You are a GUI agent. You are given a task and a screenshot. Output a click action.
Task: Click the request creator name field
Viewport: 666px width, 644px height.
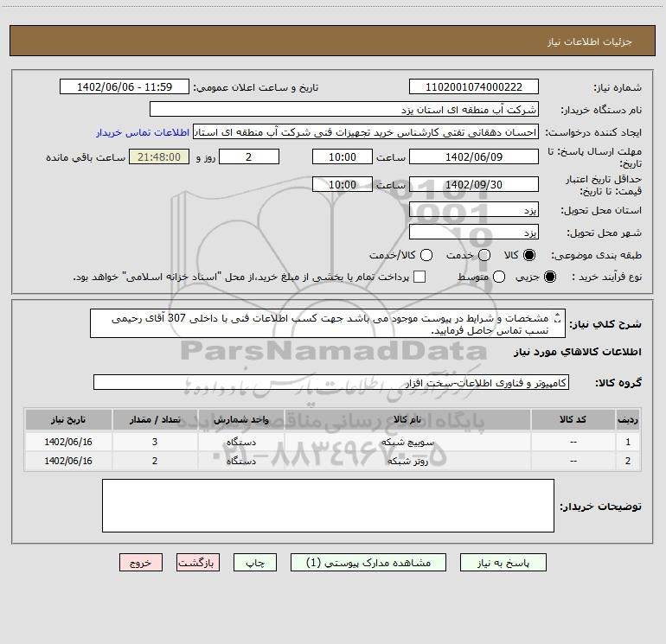[x=366, y=131]
